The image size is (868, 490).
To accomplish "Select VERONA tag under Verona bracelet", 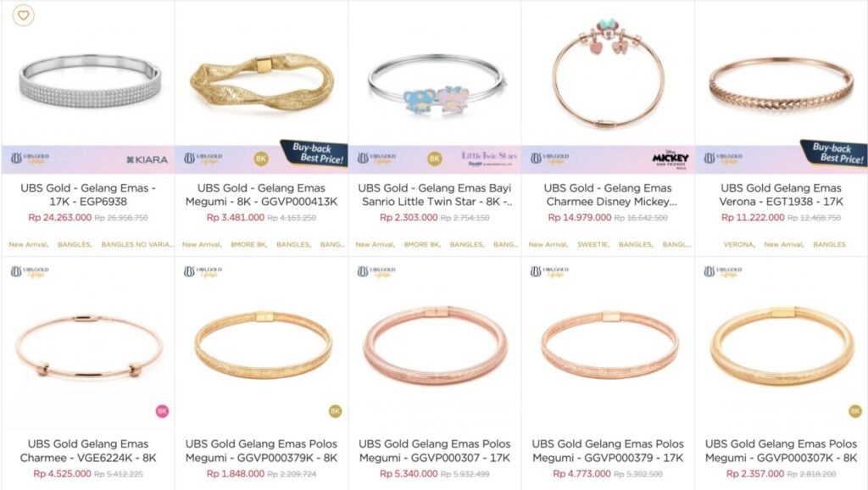I will [739, 244].
